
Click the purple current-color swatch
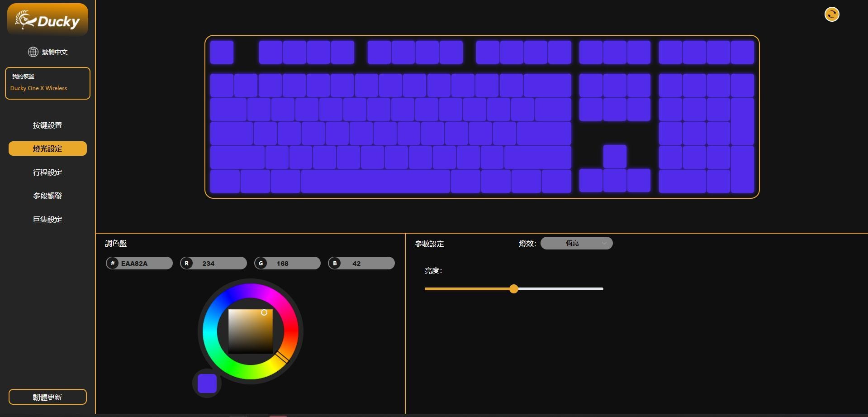click(207, 383)
